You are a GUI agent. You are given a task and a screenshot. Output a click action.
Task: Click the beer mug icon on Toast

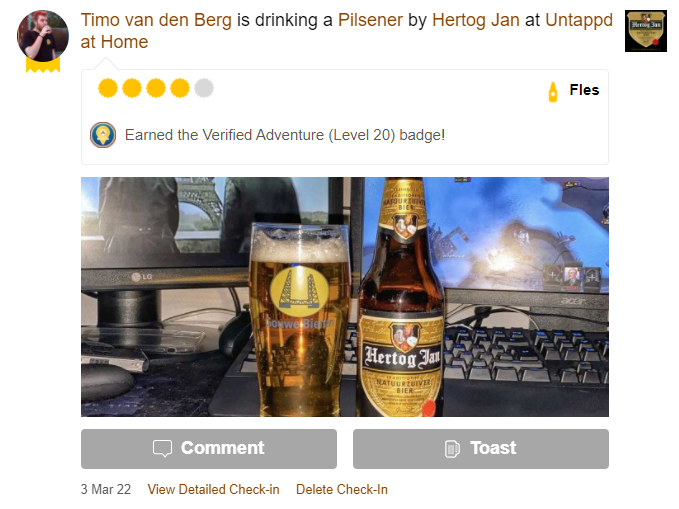pyautogui.click(x=452, y=449)
